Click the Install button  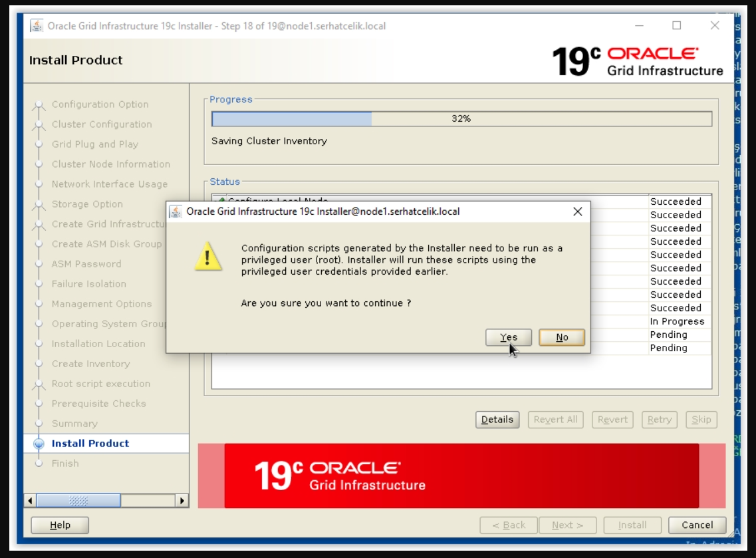click(632, 525)
